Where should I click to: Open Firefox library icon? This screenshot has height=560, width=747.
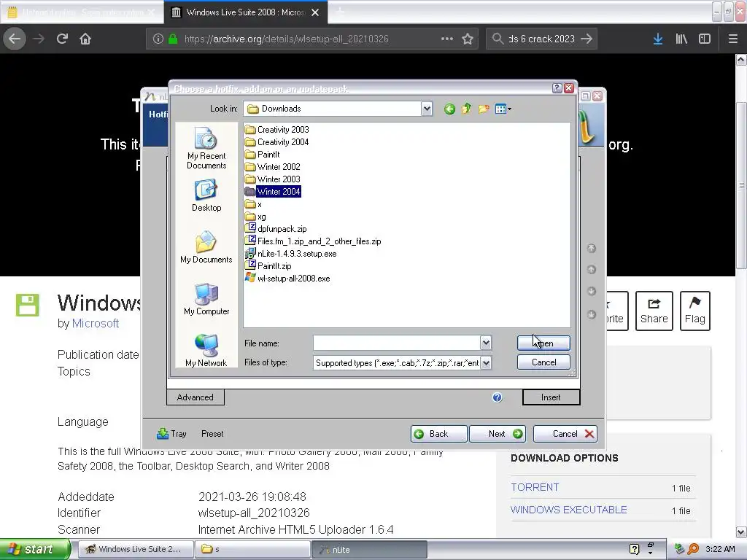[x=681, y=39]
